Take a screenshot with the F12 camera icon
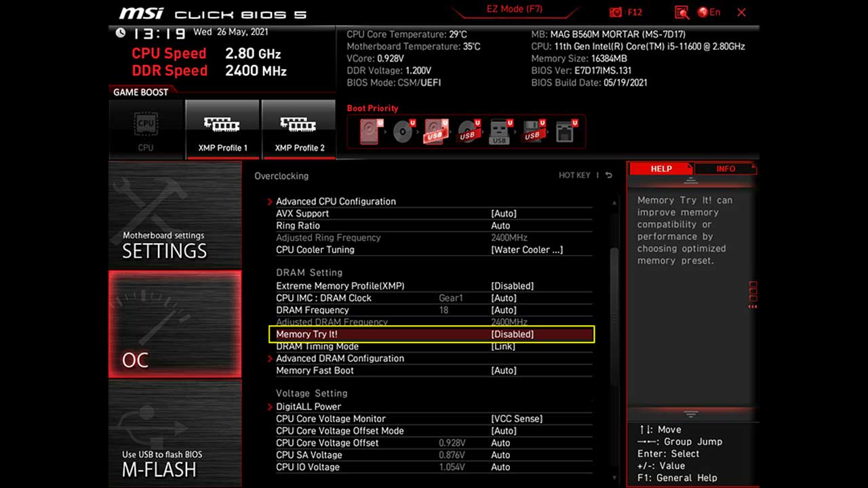The width and height of the screenshot is (868, 488). coord(616,12)
